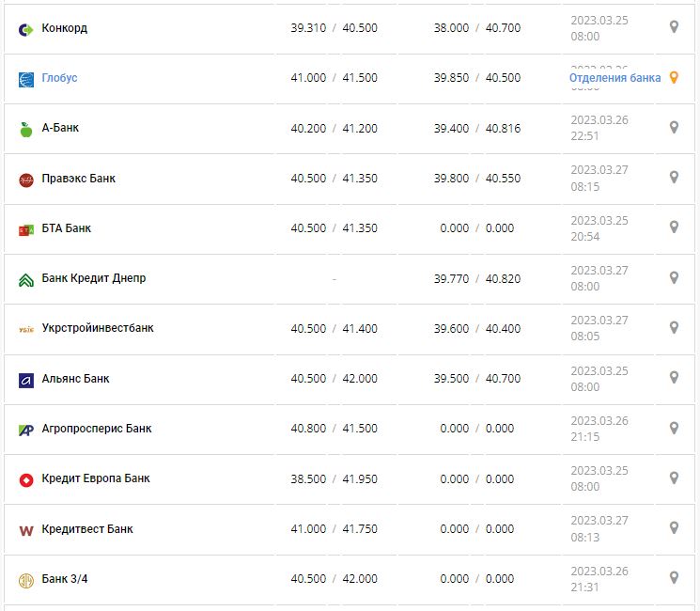This screenshot has height=611, width=700.
Task: Click the location pin for Укрстройинвестбанк
Action: coord(674,327)
